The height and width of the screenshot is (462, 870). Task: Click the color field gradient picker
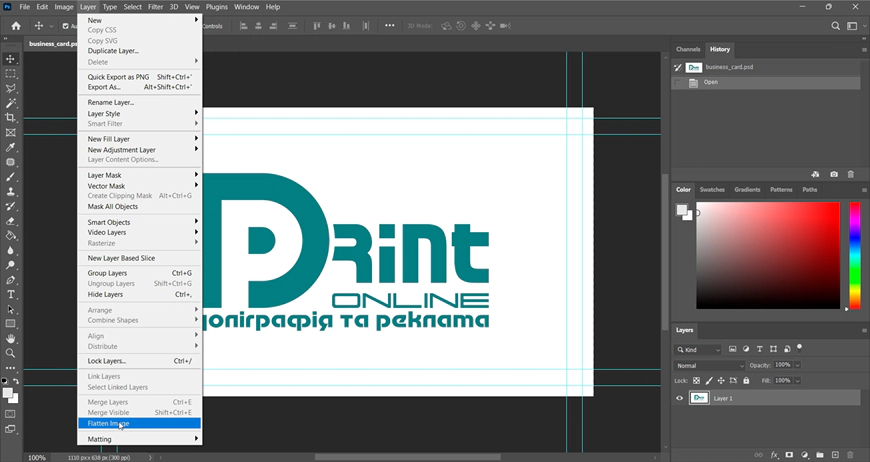768,255
